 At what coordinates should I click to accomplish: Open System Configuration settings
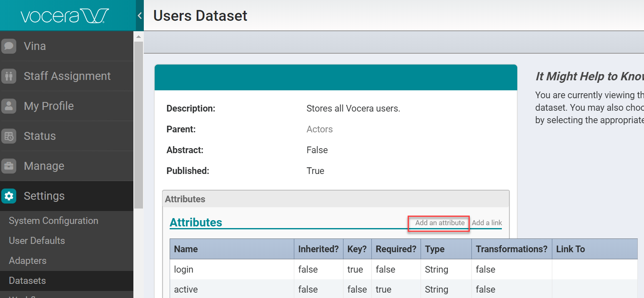(53, 221)
